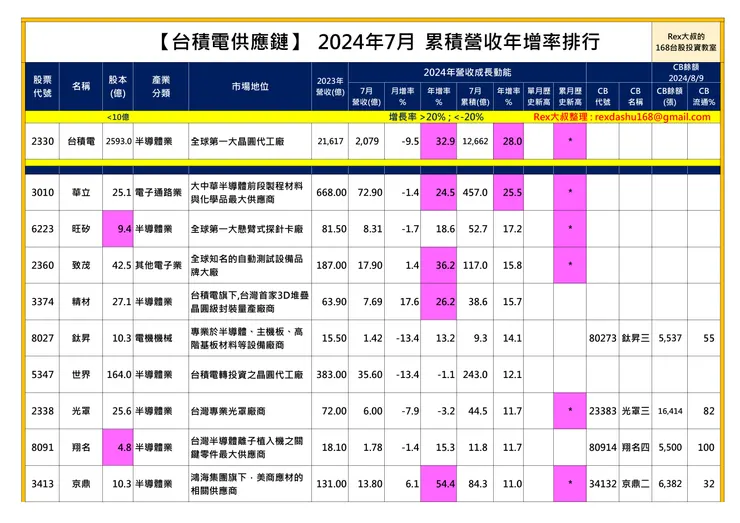This screenshot has height=523, width=740.
Task: Open the rexdashu168@gmail.com email address
Action: click(x=652, y=117)
